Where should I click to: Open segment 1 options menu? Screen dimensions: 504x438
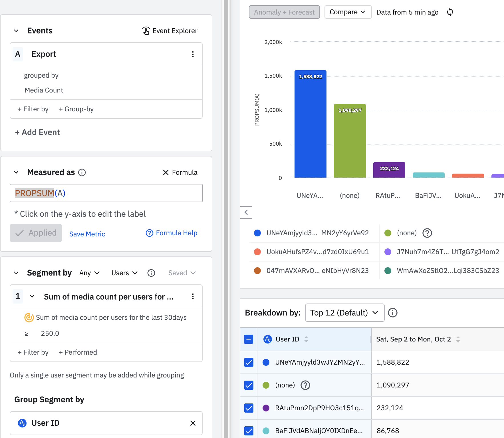[x=193, y=296]
